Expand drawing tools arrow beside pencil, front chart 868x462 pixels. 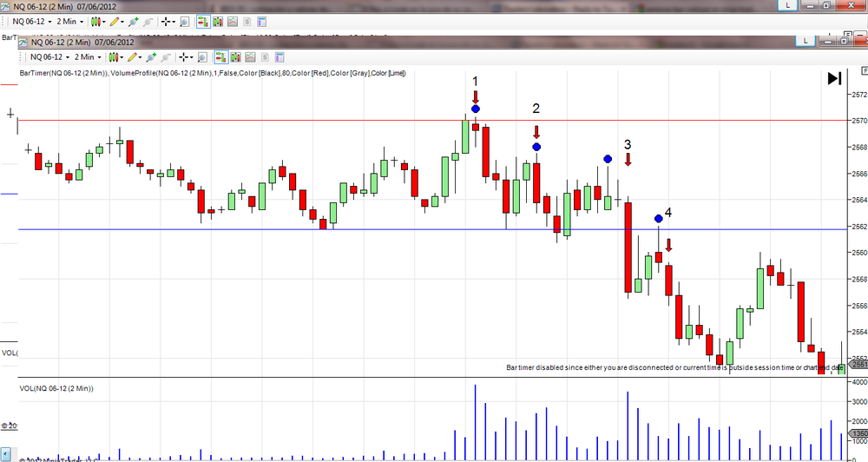140,57
